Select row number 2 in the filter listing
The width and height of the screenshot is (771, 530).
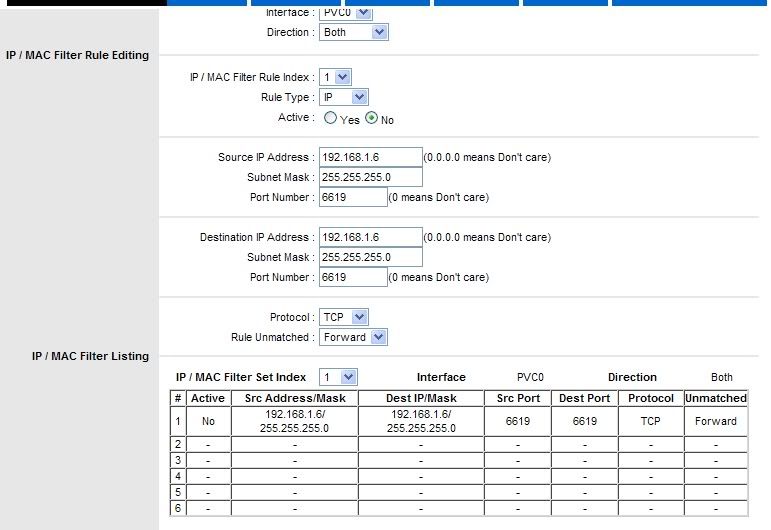click(178, 444)
